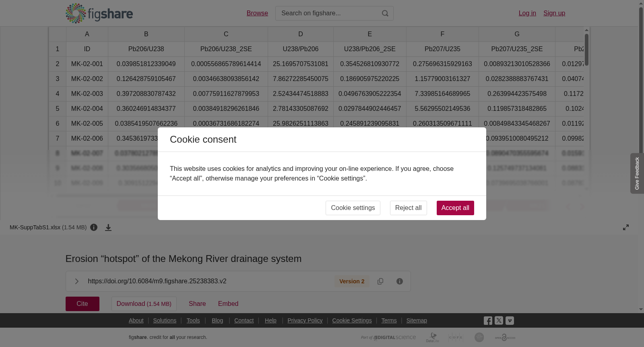Open About in the footer
The height and width of the screenshot is (347, 644).
click(136, 320)
